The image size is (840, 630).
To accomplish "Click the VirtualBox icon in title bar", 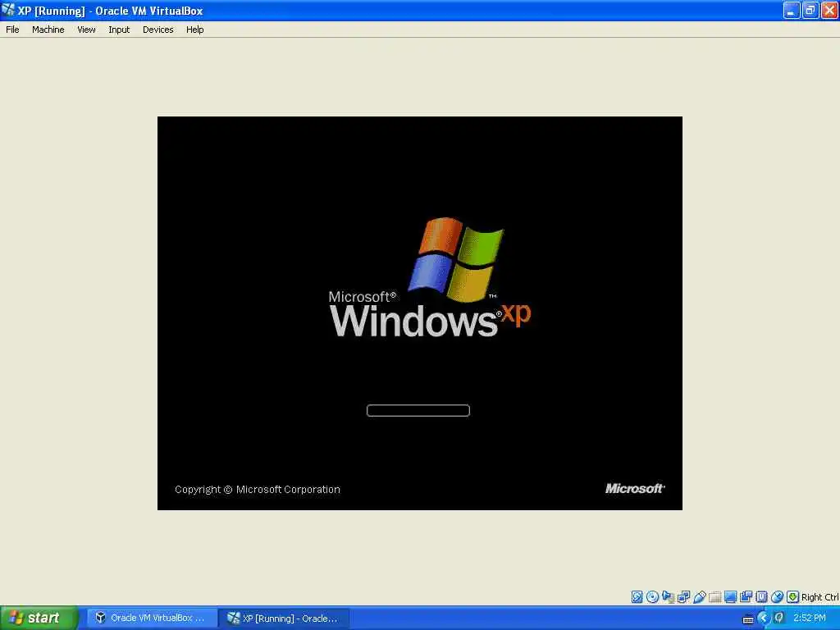I will tap(8, 10).
